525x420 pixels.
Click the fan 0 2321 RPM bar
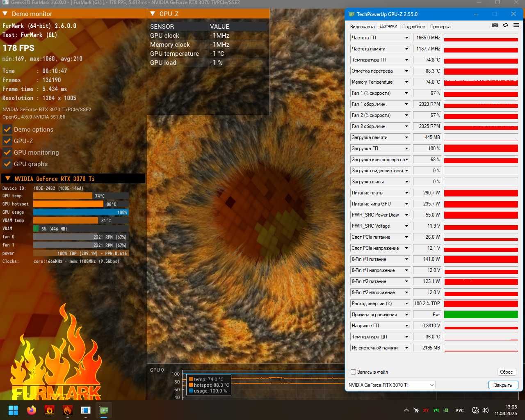(81, 237)
